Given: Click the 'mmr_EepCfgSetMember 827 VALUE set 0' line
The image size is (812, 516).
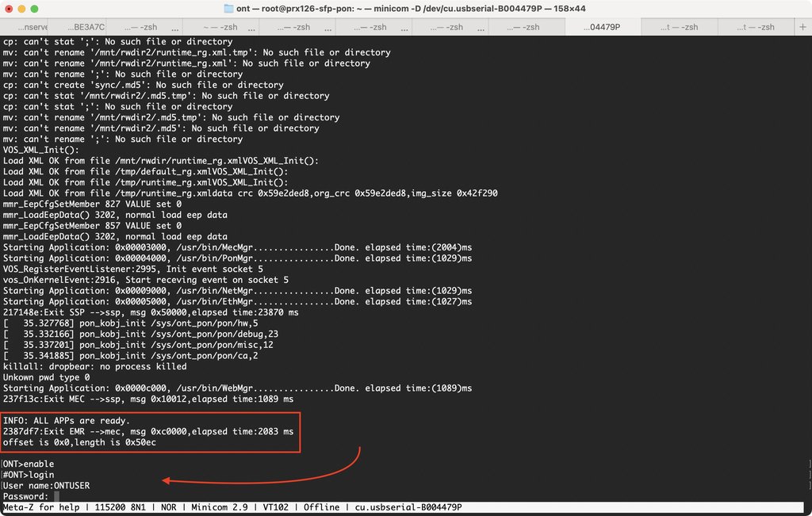Looking at the screenshot, I should pyautogui.click(x=92, y=204).
